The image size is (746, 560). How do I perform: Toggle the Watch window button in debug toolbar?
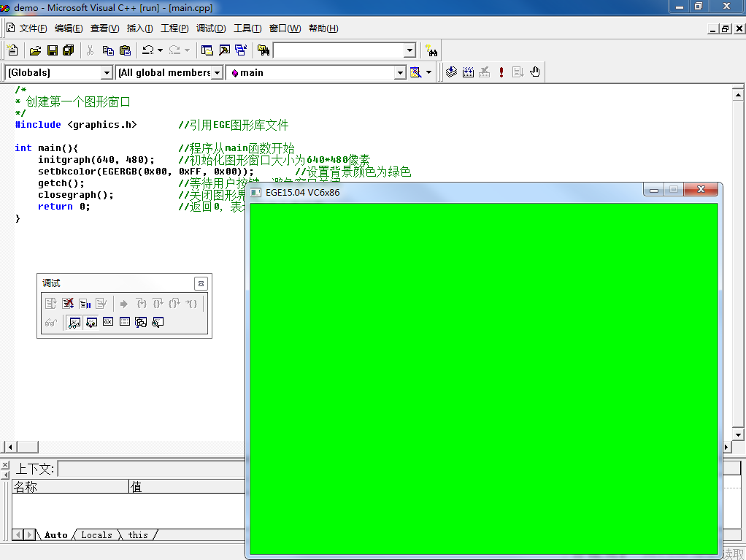tap(74, 322)
